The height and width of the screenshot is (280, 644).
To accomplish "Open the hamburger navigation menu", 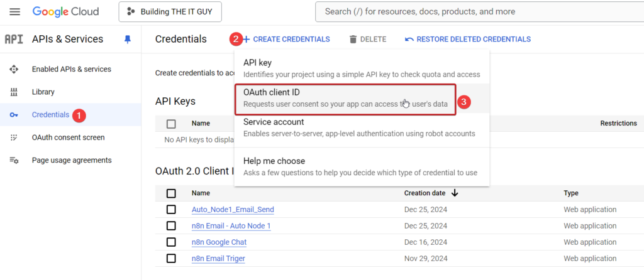I will point(15,11).
